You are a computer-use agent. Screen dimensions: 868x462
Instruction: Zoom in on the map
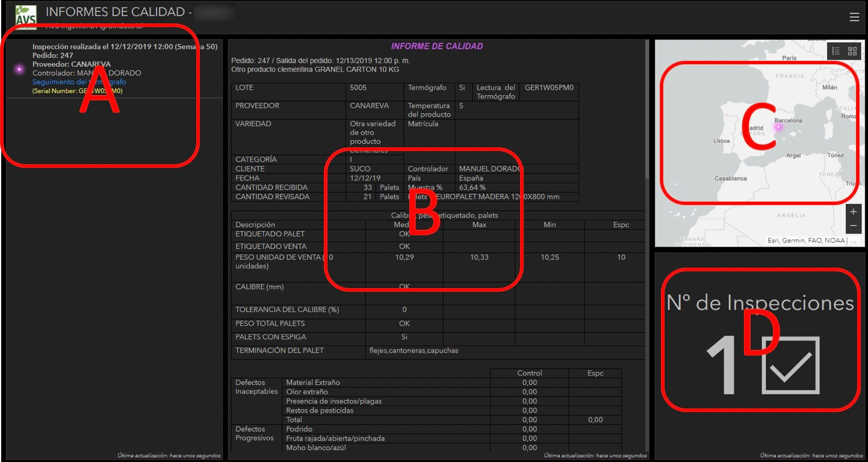(853, 212)
